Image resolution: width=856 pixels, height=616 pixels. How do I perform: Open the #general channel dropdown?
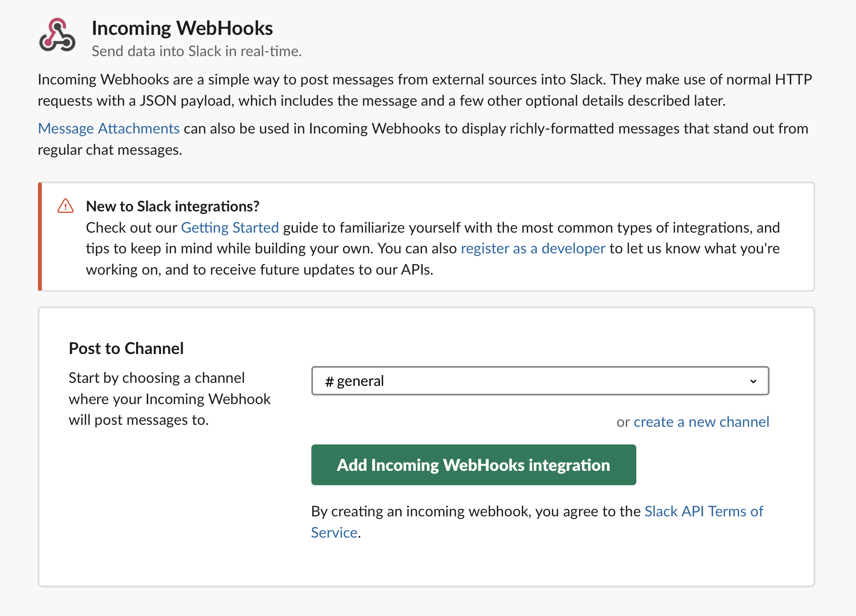540,381
